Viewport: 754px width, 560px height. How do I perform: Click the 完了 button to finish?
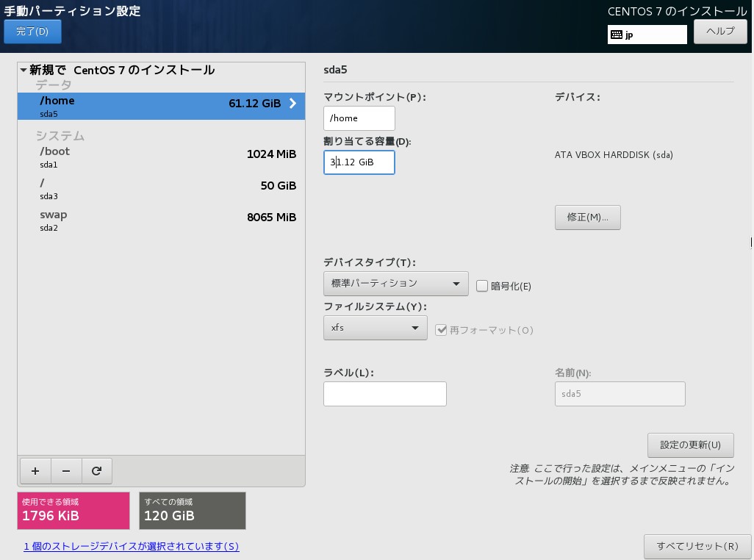click(32, 32)
